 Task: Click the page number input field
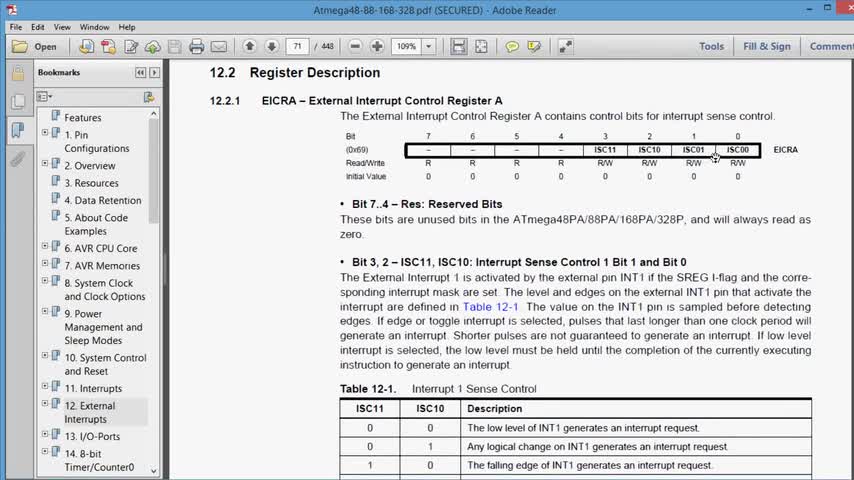(x=297, y=47)
